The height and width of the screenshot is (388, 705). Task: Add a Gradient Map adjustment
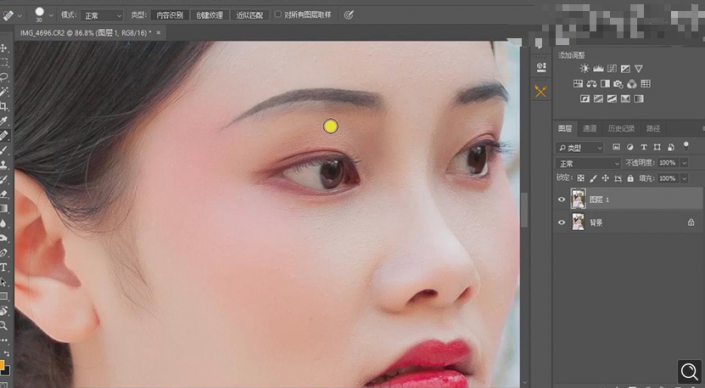point(638,99)
